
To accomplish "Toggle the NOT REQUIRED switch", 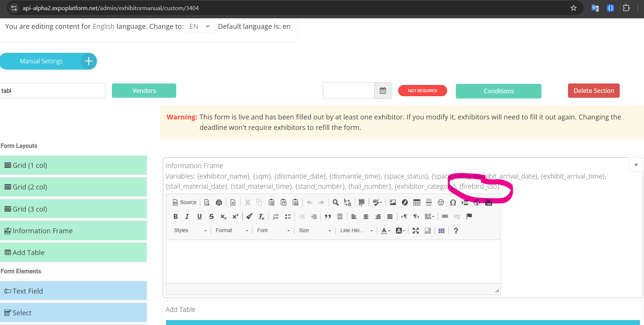I will (422, 91).
